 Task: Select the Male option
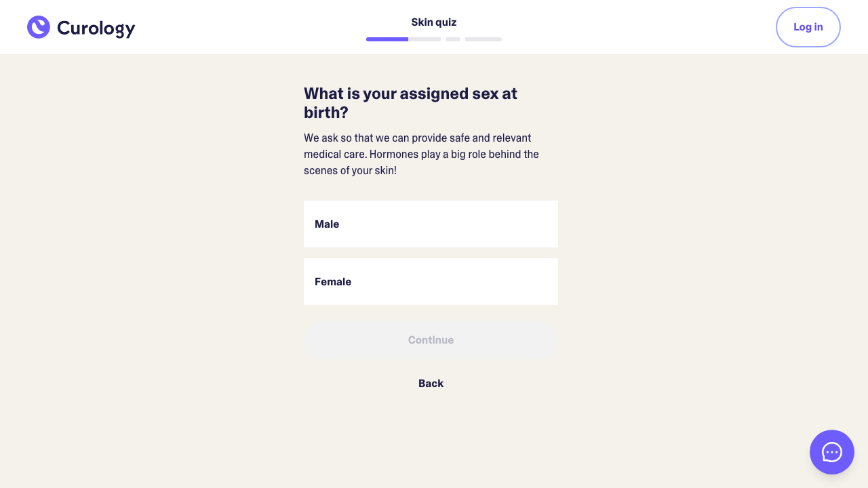pyautogui.click(x=431, y=224)
